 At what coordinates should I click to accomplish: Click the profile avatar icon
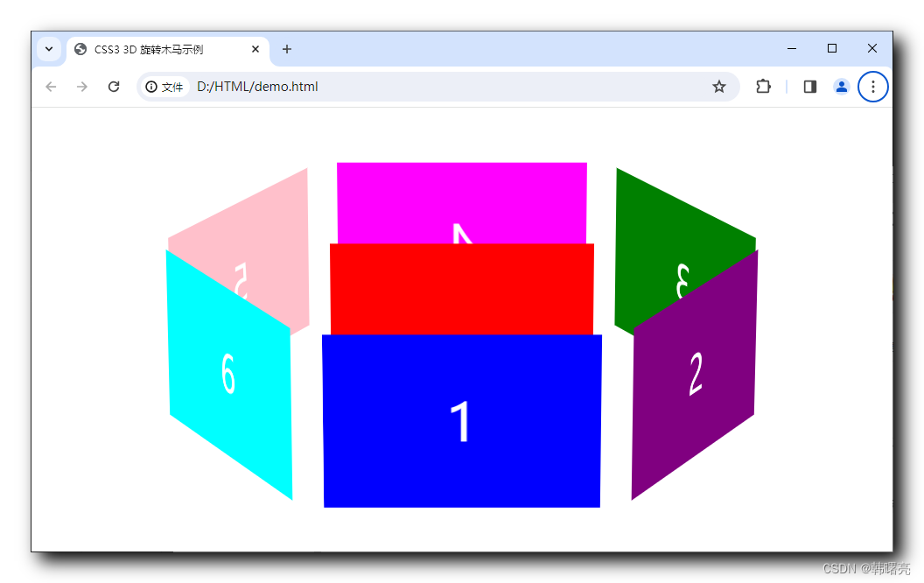(841, 87)
